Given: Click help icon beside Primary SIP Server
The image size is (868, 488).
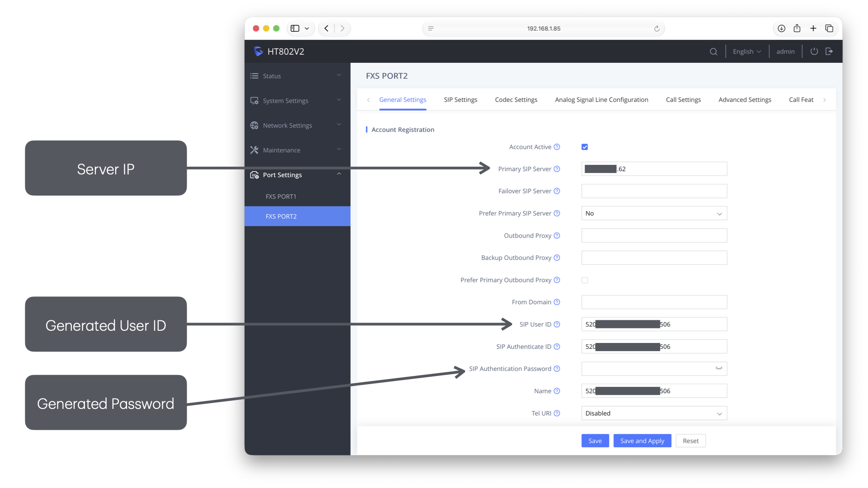Looking at the screenshot, I should (557, 169).
